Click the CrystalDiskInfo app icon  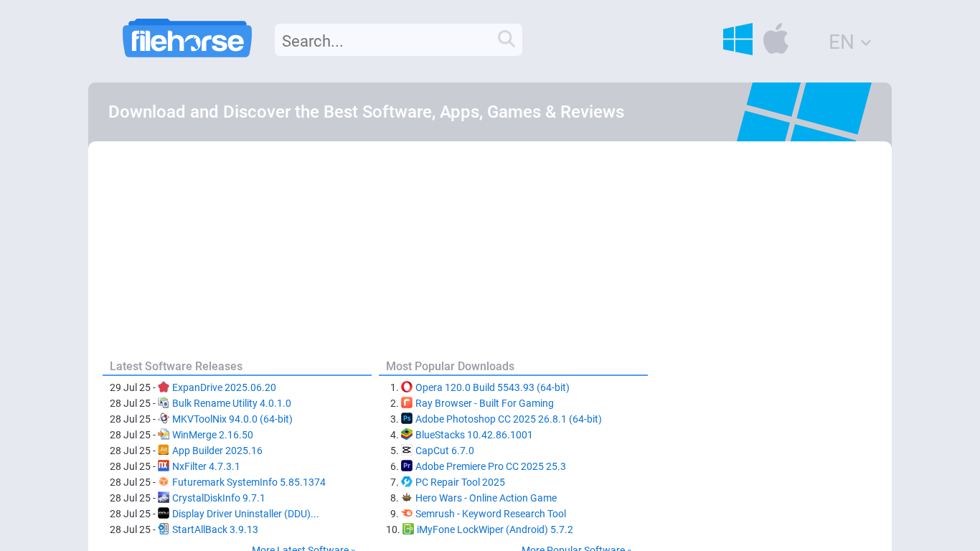(164, 498)
